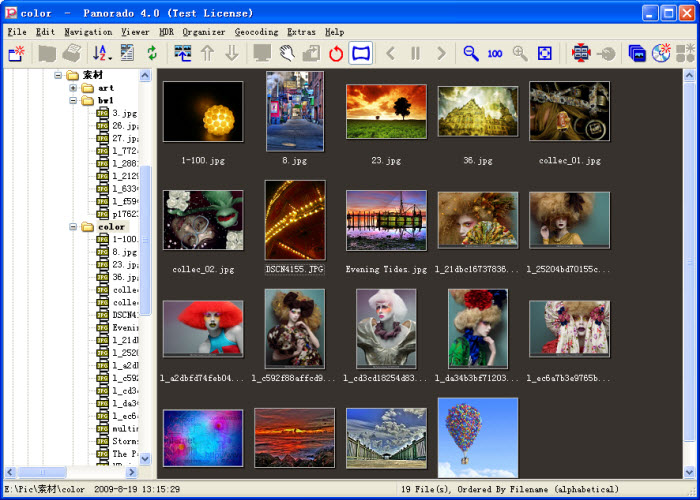Screen dimensions: 700x500
Task: Click tree panel scroll-up arrow
Action: [x=145, y=75]
